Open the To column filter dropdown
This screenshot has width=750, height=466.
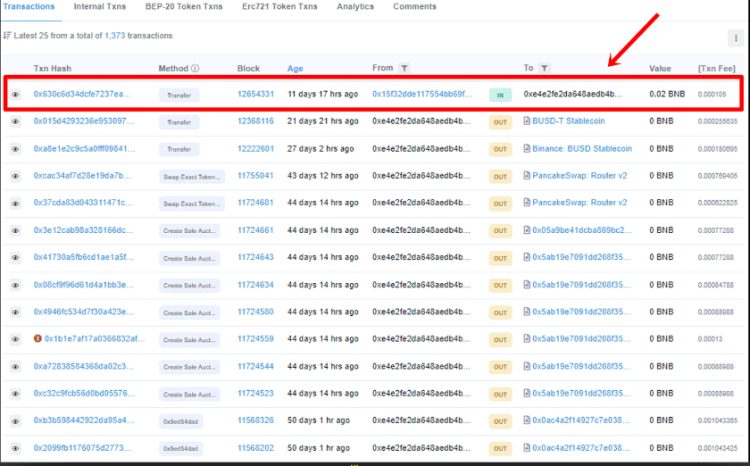click(x=544, y=69)
